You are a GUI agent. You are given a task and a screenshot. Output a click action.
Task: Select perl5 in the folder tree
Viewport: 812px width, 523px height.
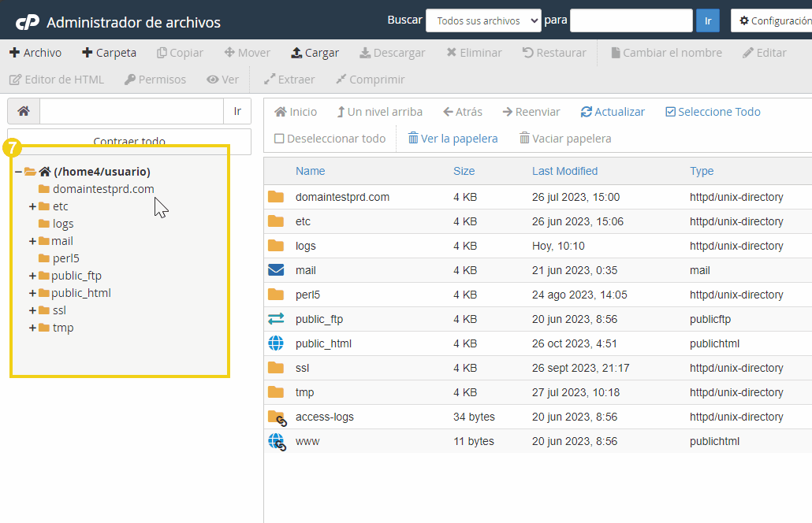65,258
